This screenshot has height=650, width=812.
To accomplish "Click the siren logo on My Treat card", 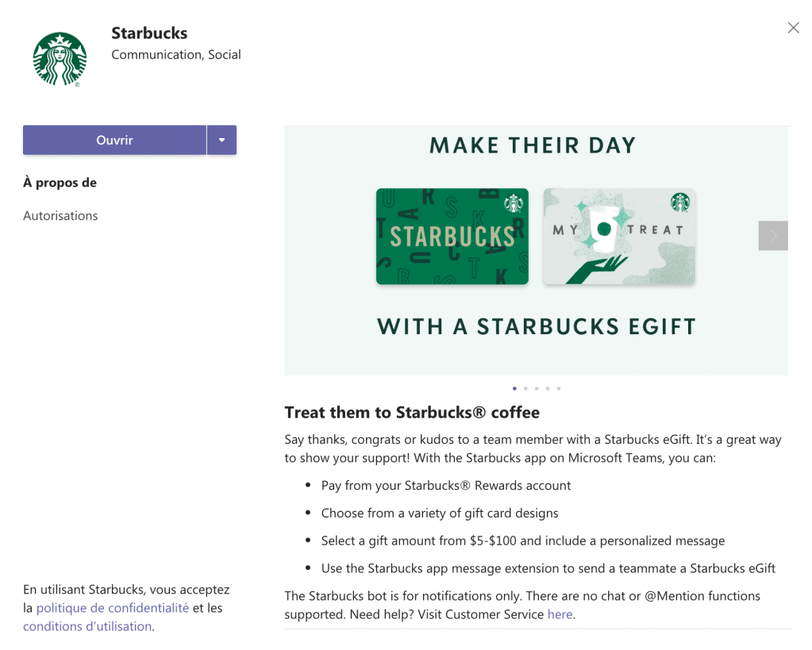I will tap(680, 202).
